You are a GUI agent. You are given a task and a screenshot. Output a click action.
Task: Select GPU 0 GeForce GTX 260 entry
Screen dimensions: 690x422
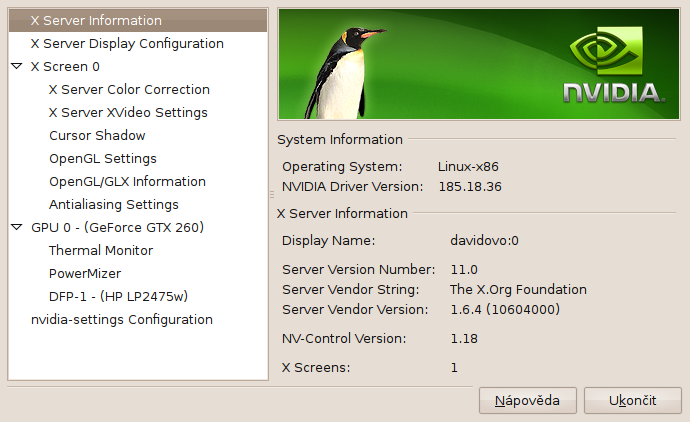[x=117, y=228]
